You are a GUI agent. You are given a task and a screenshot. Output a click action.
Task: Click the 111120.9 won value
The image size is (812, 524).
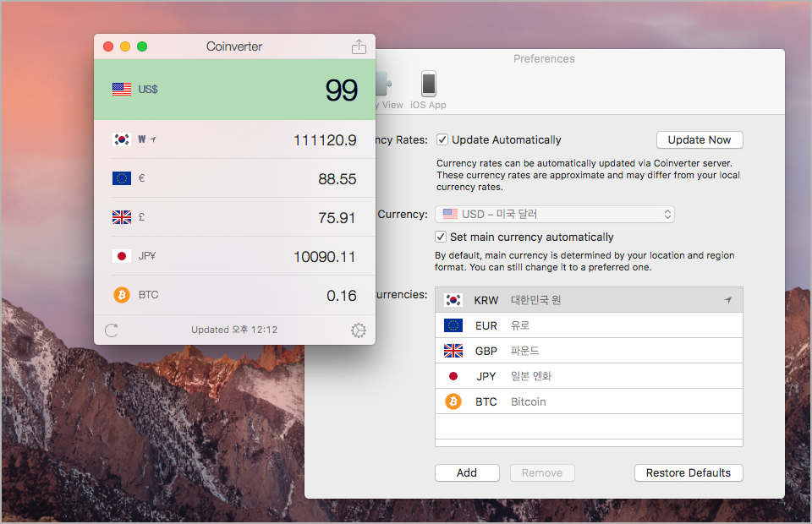click(x=325, y=140)
